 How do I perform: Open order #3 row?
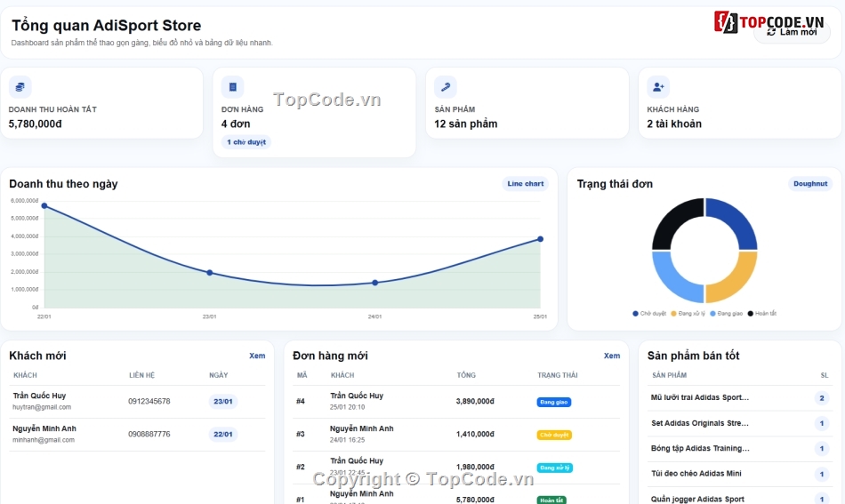[x=456, y=435]
